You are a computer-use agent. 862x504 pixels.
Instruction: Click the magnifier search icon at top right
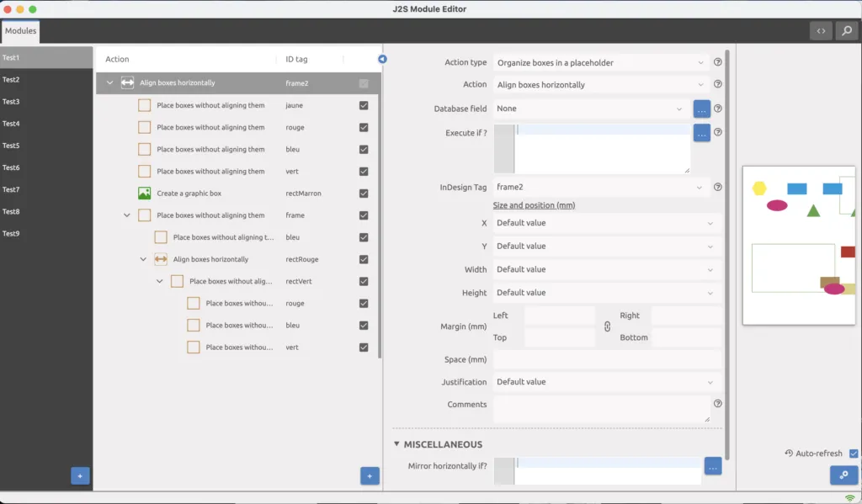click(x=846, y=31)
